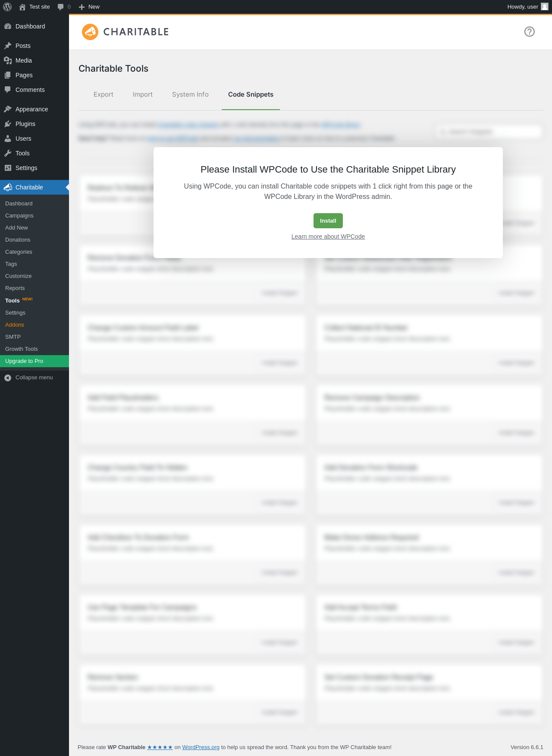Select the Code Snippets tab
This screenshot has height=756, width=552.
coord(251,94)
